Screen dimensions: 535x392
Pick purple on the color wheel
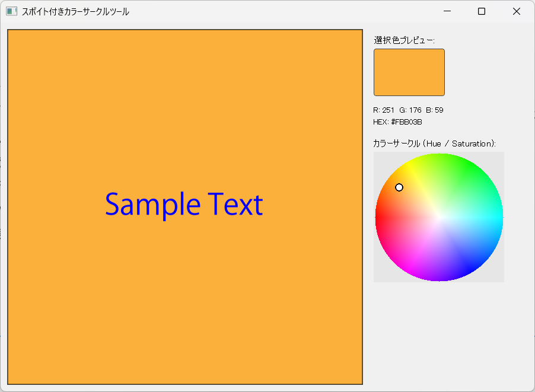coord(439,276)
